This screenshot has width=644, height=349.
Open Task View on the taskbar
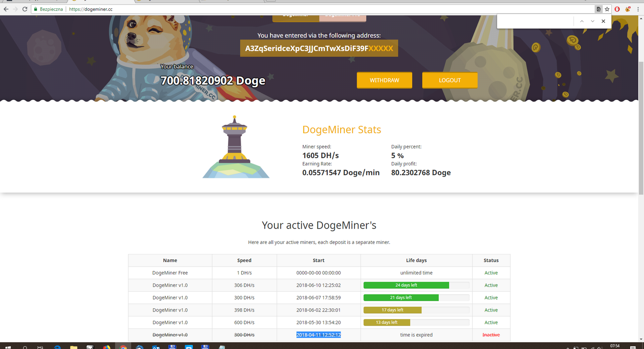click(40, 347)
